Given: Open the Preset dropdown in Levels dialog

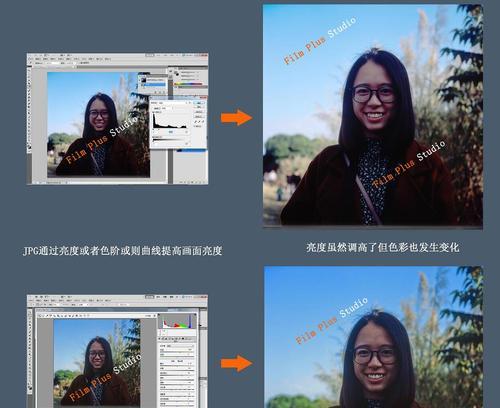Looking at the screenshot, I should (173, 103).
